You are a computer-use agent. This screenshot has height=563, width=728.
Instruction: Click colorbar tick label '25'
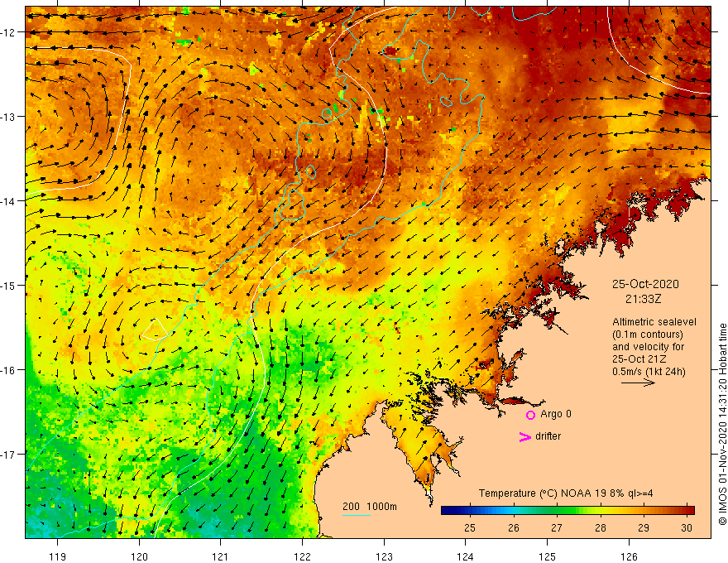pos(470,527)
